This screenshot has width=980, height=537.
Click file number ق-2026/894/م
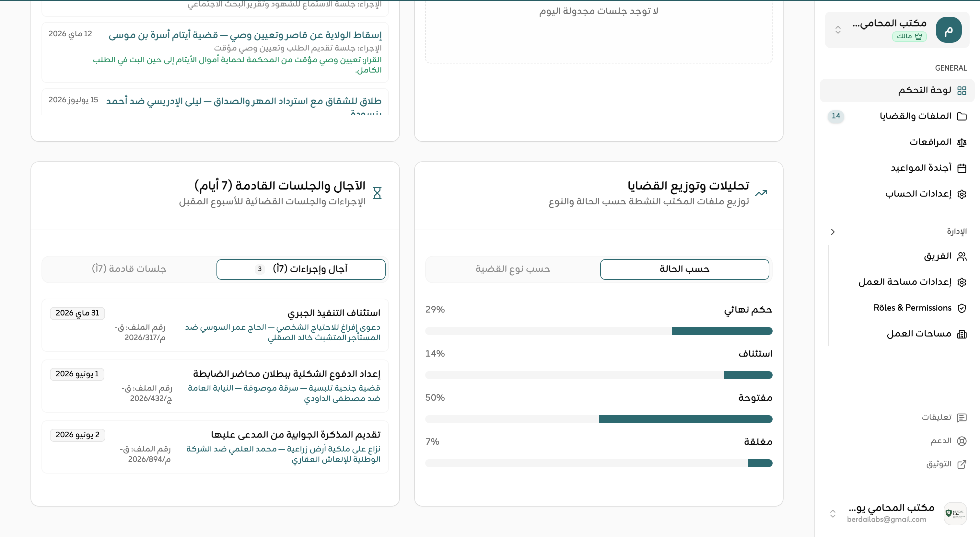(x=145, y=454)
